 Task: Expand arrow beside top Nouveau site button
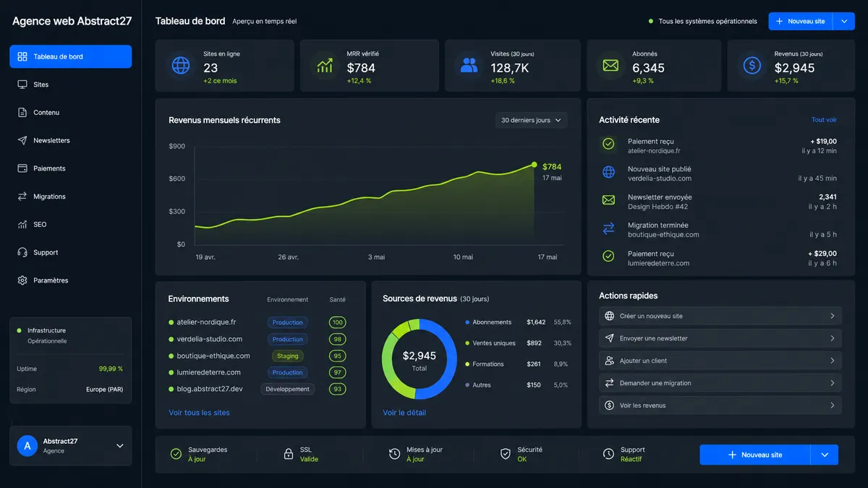point(844,22)
